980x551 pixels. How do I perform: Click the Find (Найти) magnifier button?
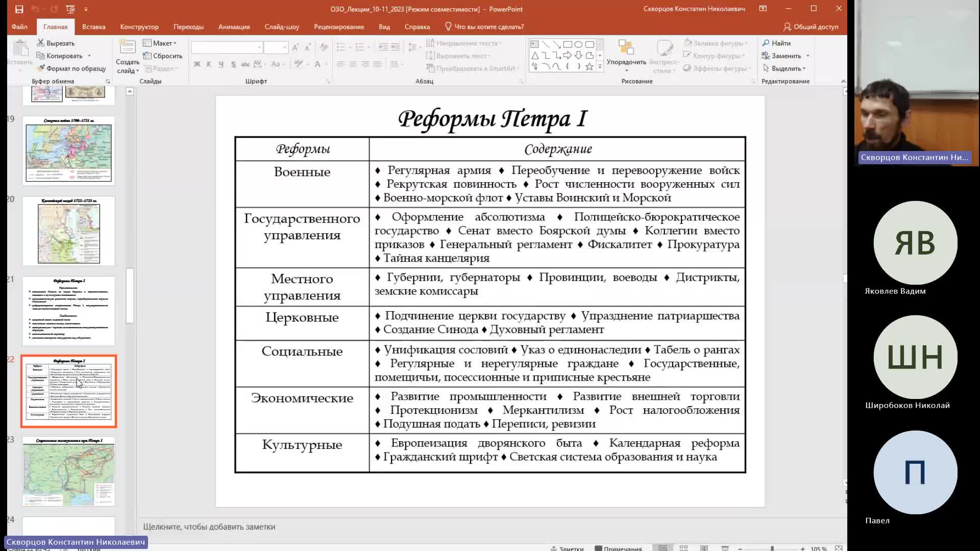point(776,43)
